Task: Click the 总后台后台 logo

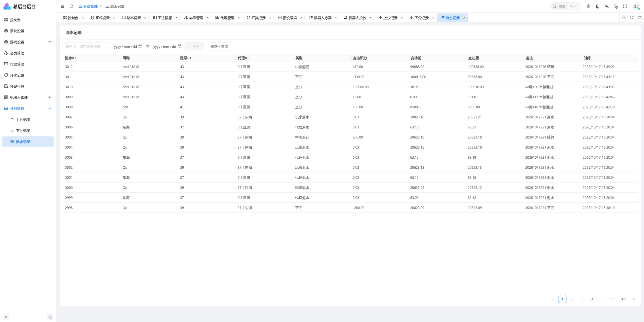Action: [20, 6]
